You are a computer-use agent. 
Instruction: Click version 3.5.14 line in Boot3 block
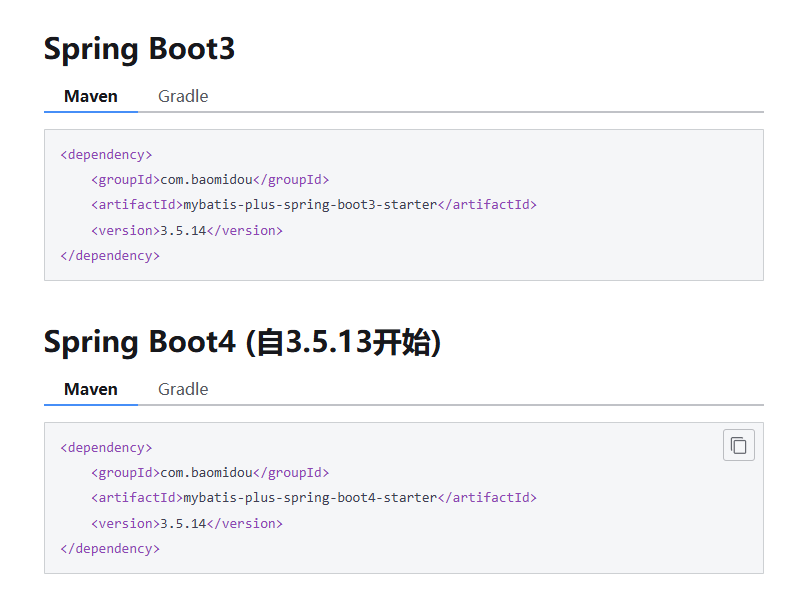(187, 230)
